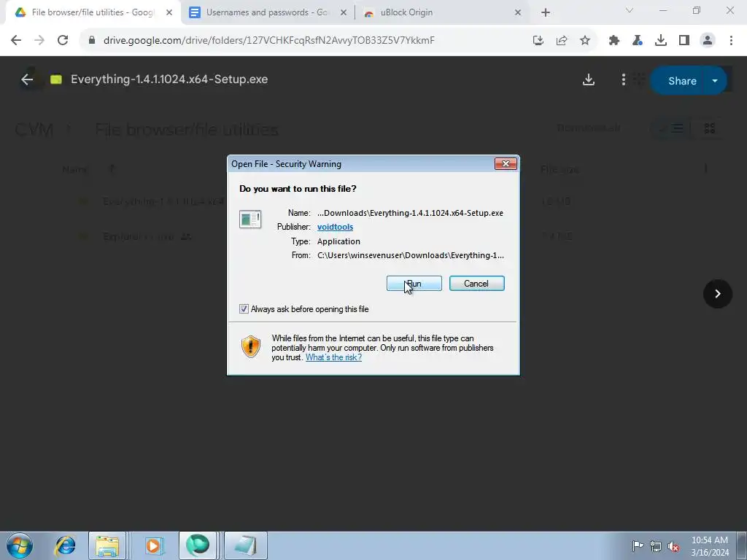The width and height of the screenshot is (747, 560).
Task: Open the tab search chevron
Action: 630,10
